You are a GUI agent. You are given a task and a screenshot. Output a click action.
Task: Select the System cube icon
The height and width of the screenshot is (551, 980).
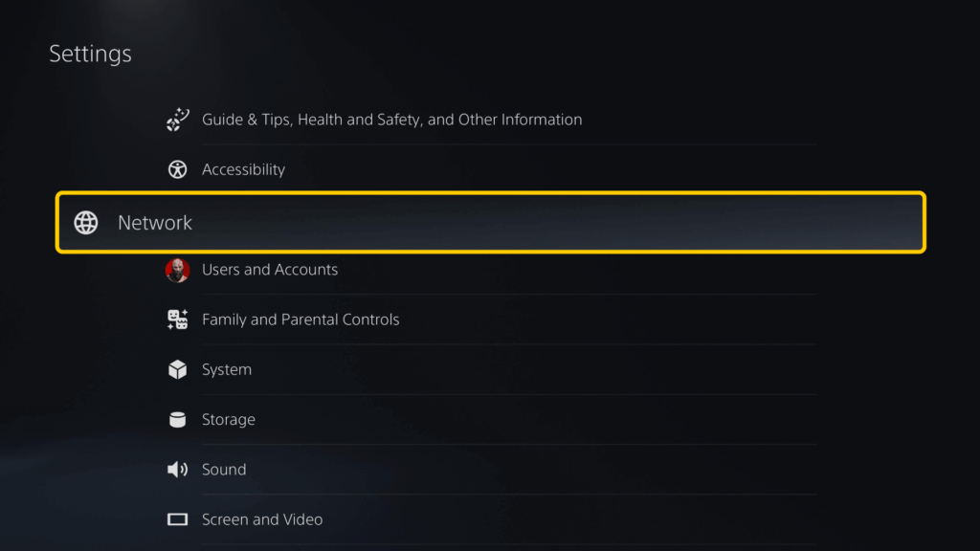click(x=177, y=368)
